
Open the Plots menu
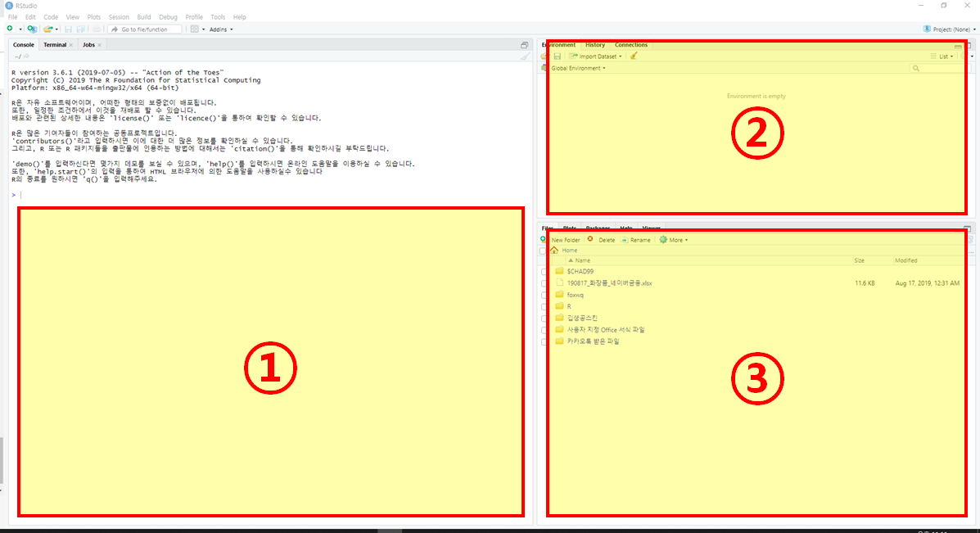(94, 17)
